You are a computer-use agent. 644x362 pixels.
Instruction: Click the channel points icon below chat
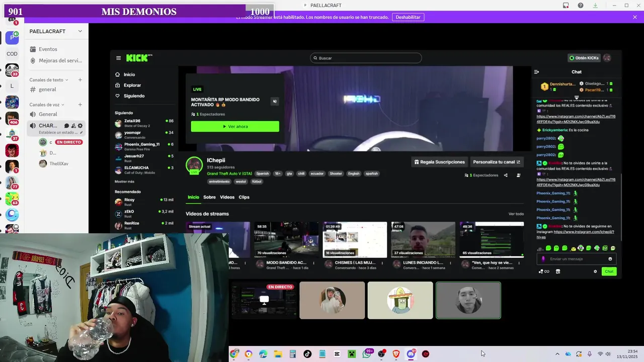(x=544, y=271)
